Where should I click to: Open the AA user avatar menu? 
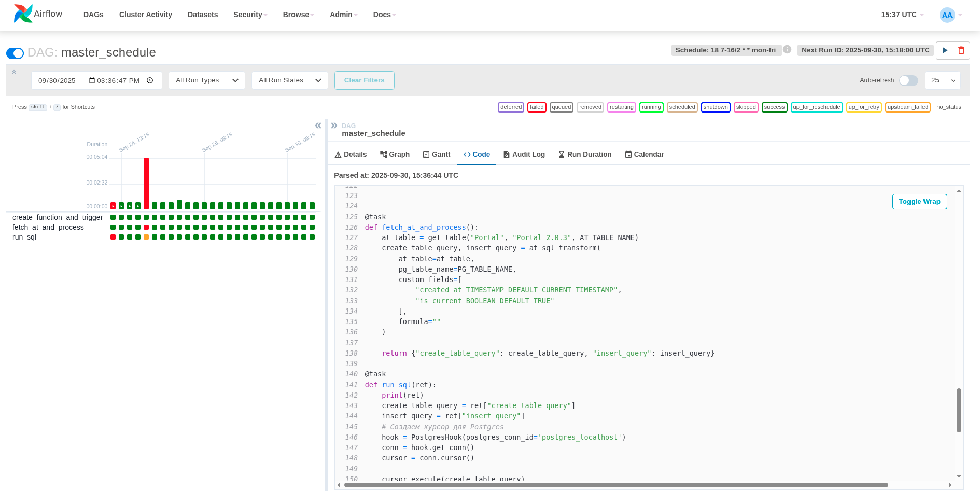[x=947, y=15]
